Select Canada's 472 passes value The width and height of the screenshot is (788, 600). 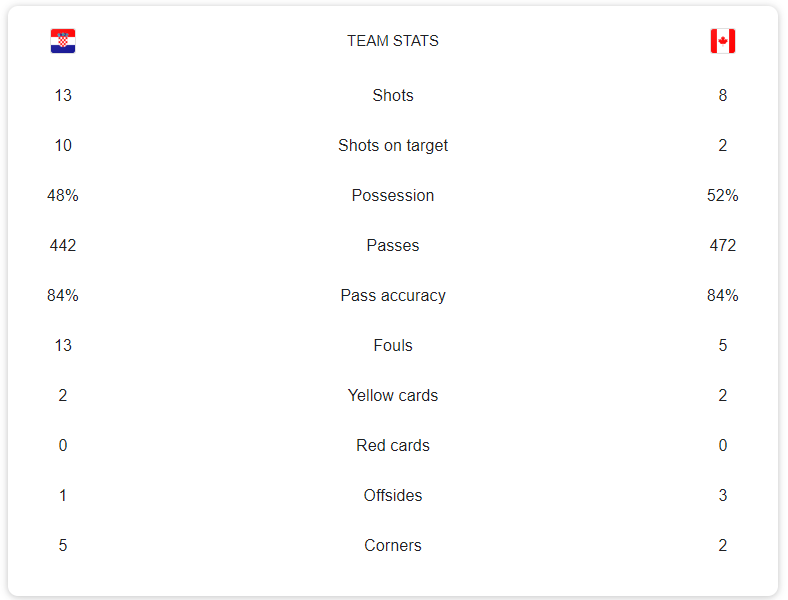[x=723, y=245]
